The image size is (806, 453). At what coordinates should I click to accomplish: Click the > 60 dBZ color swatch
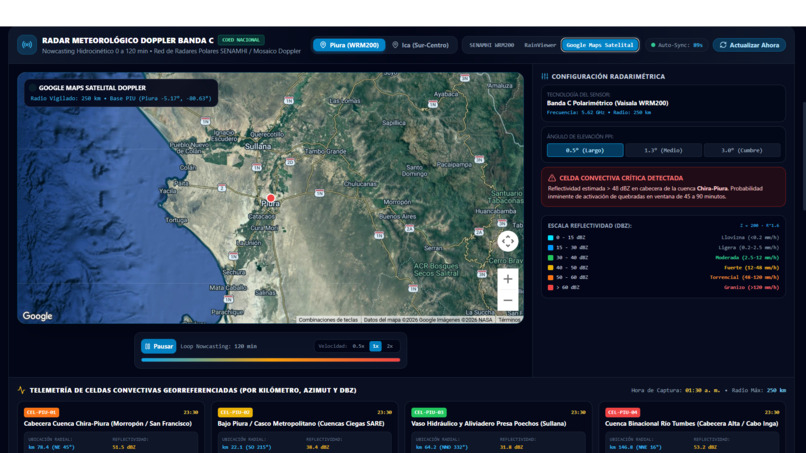pyautogui.click(x=551, y=287)
